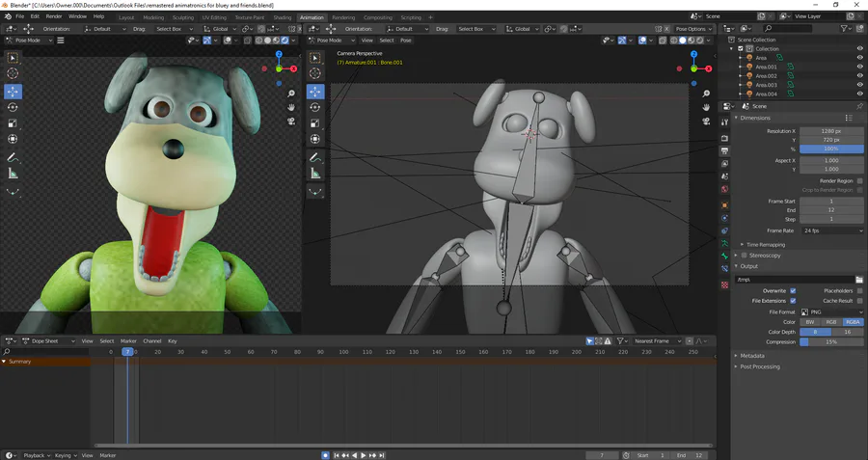Select RGB color mode button
The height and width of the screenshot is (460, 868).
click(831, 322)
